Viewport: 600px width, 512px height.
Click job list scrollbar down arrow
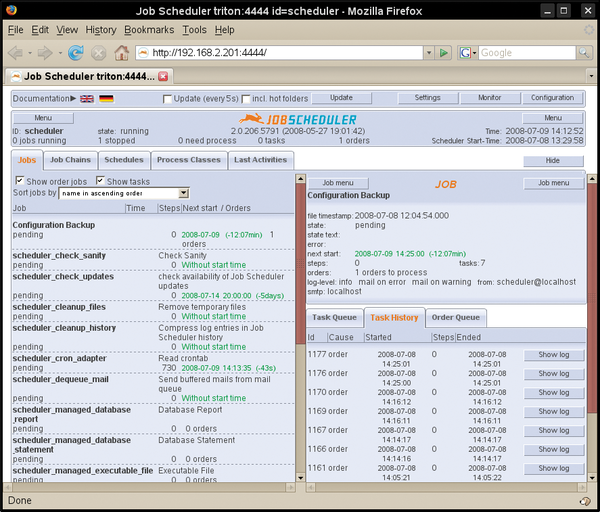300,478
